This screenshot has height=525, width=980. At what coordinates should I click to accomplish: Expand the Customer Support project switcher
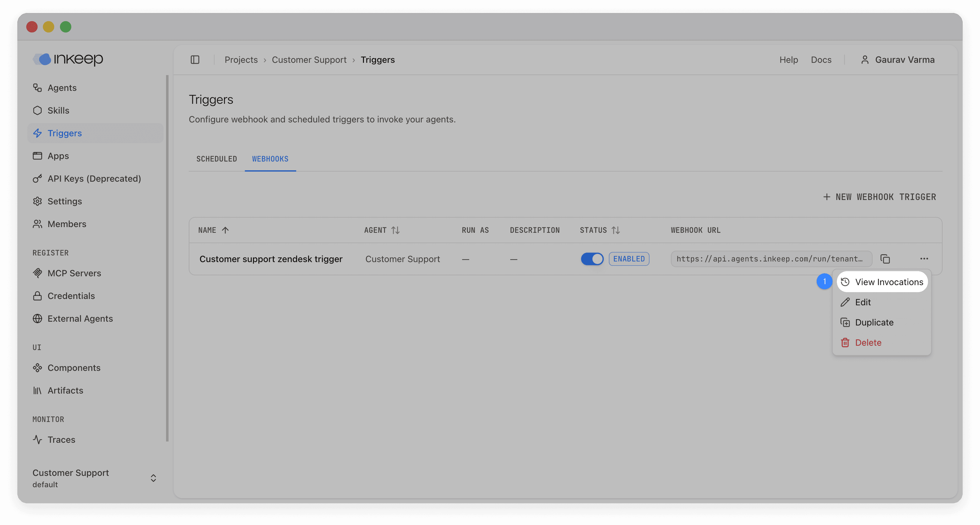pos(95,478)
